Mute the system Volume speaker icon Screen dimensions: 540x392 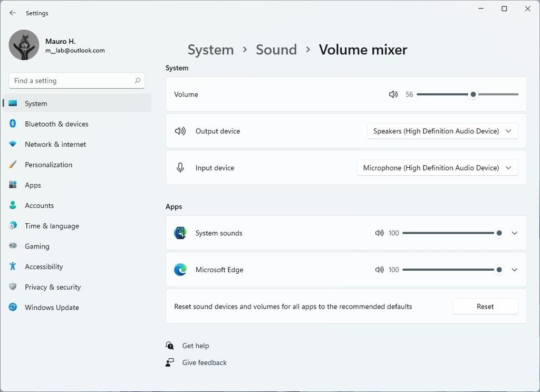pyautogui.click(x=393, y=94)
